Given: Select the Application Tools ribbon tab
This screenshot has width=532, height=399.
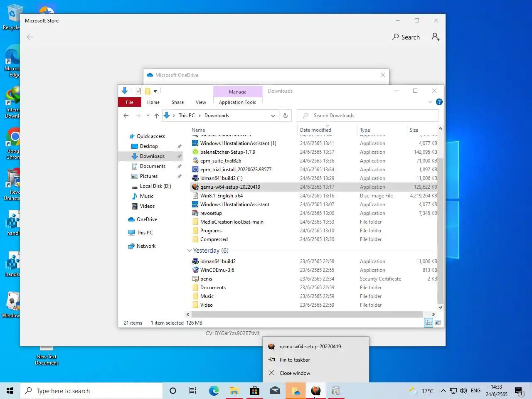Looking at the screenshot, I should tap(237, 102).
